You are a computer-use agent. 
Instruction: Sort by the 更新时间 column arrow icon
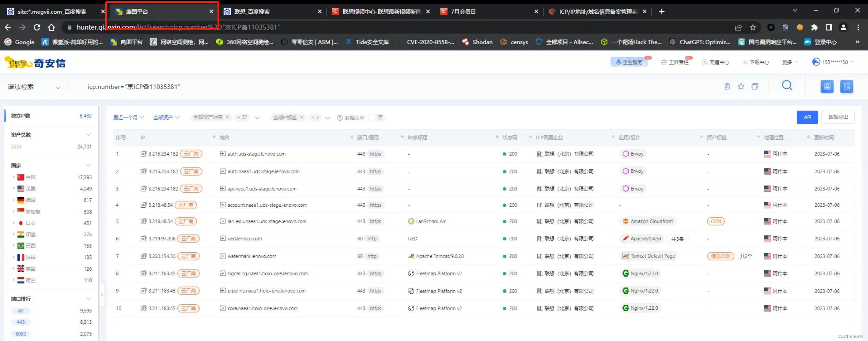(809, 137)
